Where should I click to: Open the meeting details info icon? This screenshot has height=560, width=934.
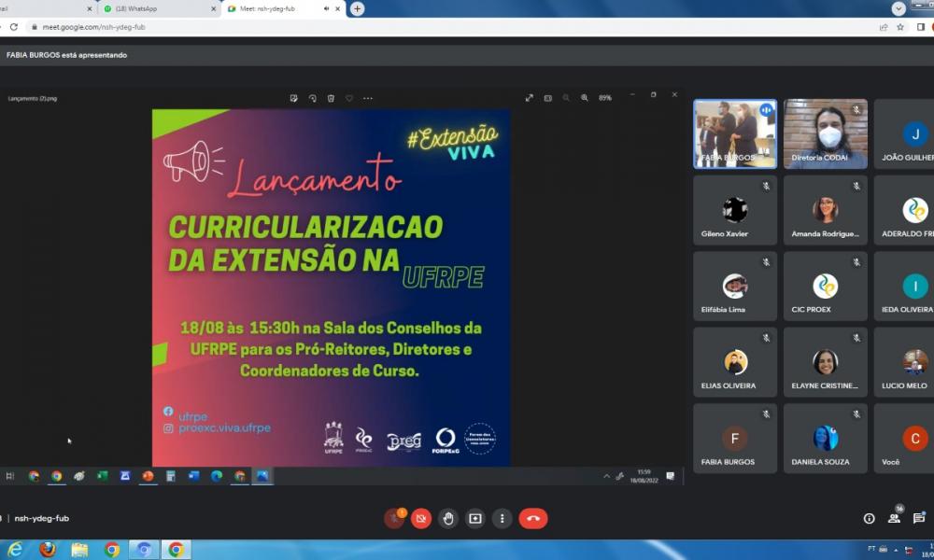pos(869,518)
